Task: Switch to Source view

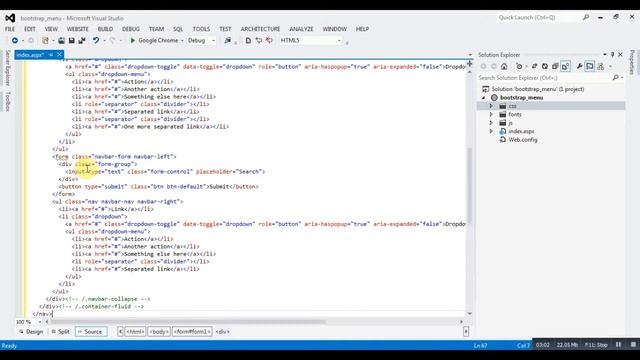Action: tap(91, 332)
